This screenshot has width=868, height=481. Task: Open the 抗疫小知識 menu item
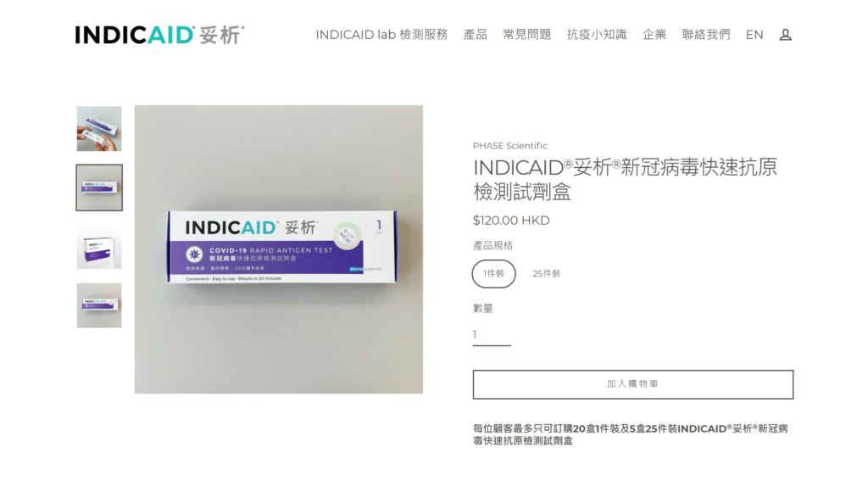[596, 35]
